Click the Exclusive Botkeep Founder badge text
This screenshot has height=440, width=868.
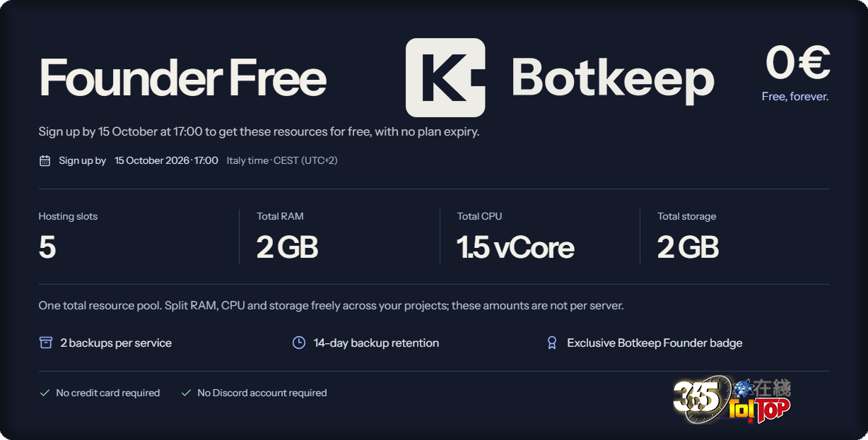click(x=655, y=343)
